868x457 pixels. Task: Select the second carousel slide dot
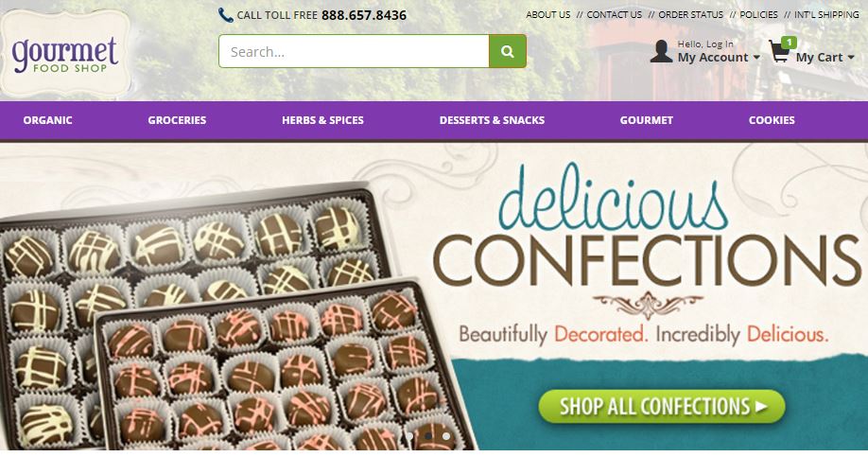428,436
